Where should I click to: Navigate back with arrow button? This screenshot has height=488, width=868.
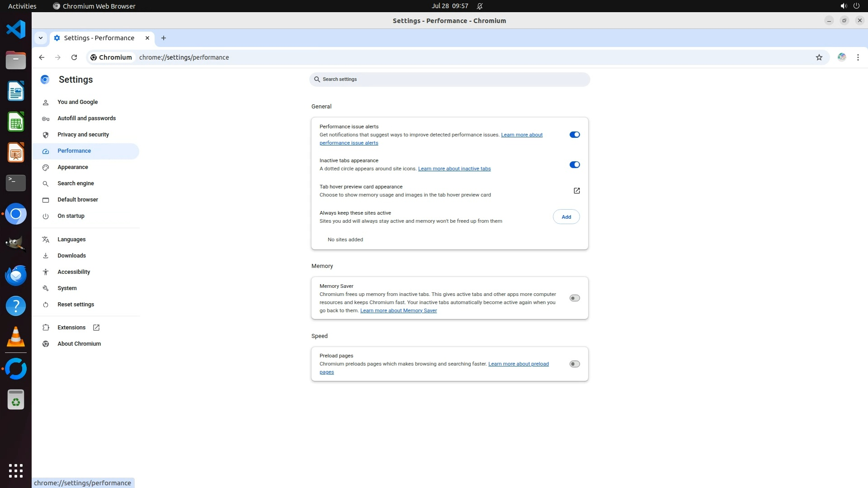(x=42, y=57)
